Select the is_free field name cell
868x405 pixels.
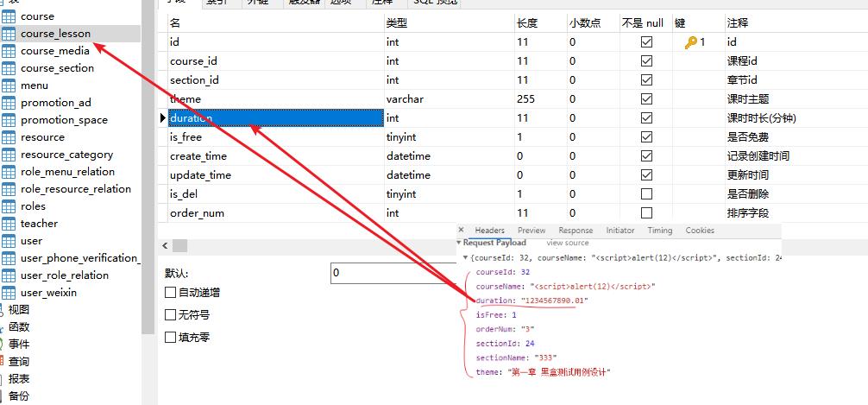click(x=276, y=136)
